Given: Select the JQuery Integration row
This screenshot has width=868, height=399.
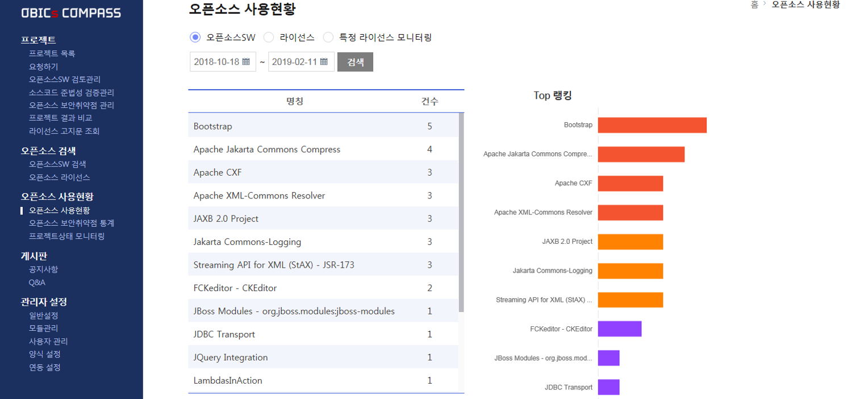Looking at the screenshot, I should [323, 358].
